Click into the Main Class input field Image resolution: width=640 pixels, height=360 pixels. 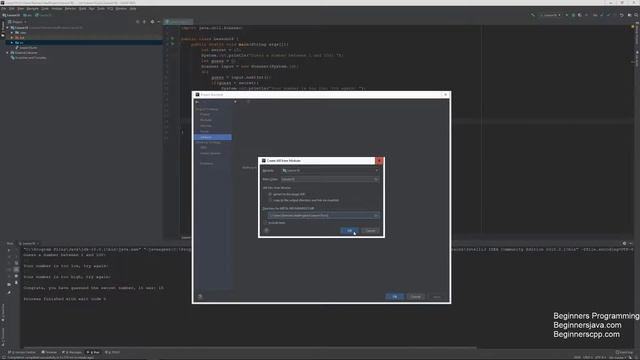coord(327,179)
